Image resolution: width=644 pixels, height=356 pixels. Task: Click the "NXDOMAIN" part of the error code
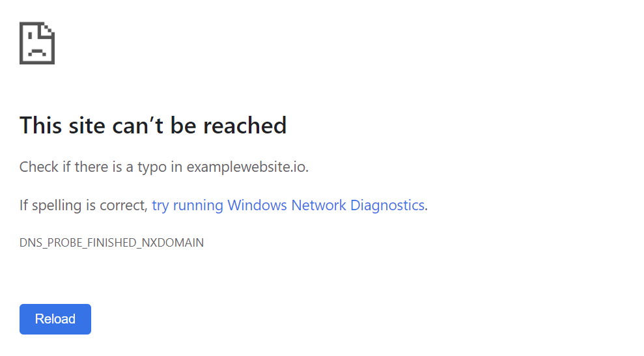pos(173,243)
